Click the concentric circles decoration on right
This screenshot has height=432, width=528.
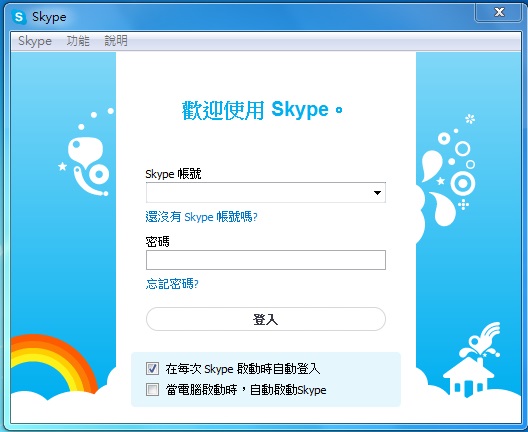pos(463,183)
